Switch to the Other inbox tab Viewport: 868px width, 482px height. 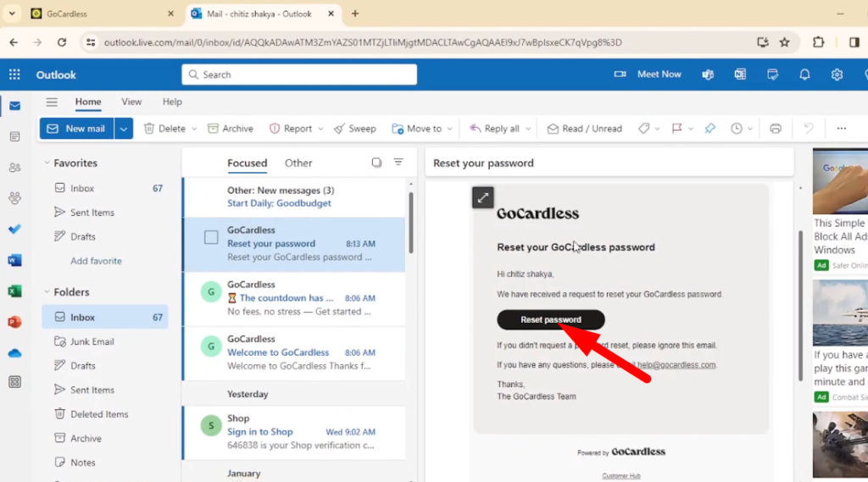pyautogui.click(x=298, y=163)
